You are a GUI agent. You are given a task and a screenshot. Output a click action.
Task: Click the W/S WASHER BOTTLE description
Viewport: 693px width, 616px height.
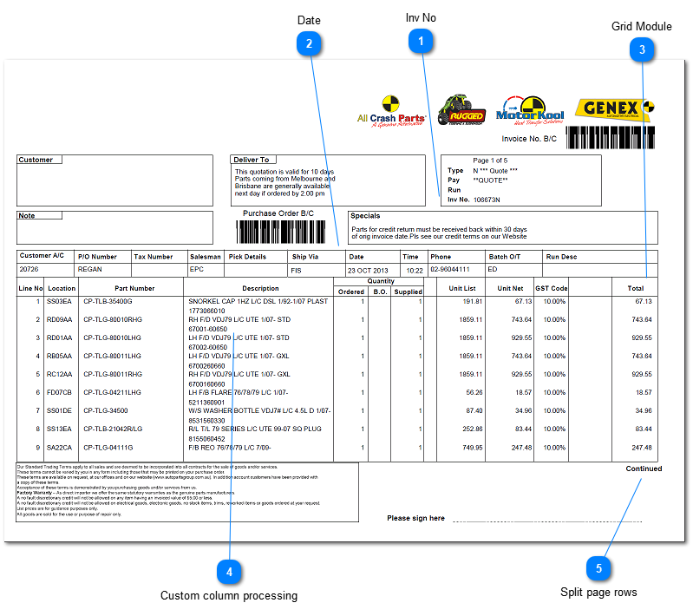(x=259, y=411)
